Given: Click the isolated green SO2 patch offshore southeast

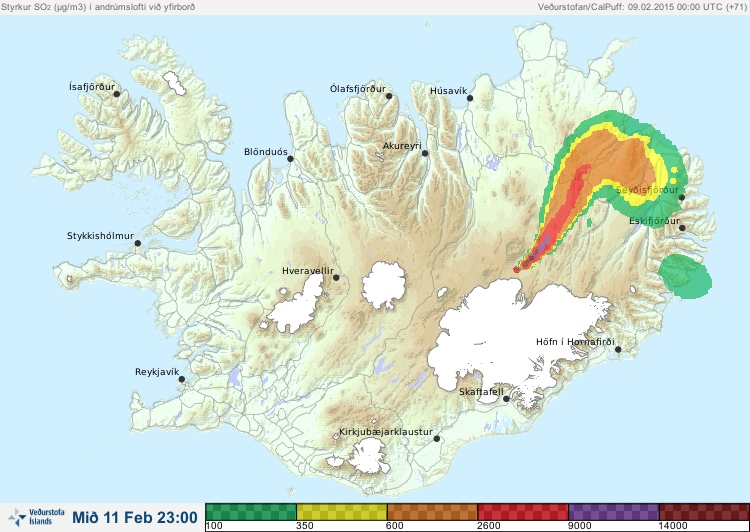Looking at the screenshot, I should coord(685,277).
